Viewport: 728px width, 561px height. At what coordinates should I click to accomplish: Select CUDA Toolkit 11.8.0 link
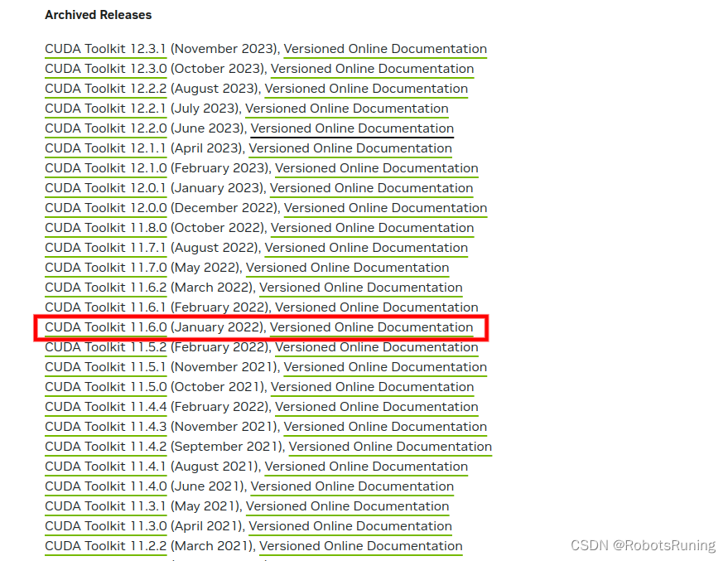106,228
